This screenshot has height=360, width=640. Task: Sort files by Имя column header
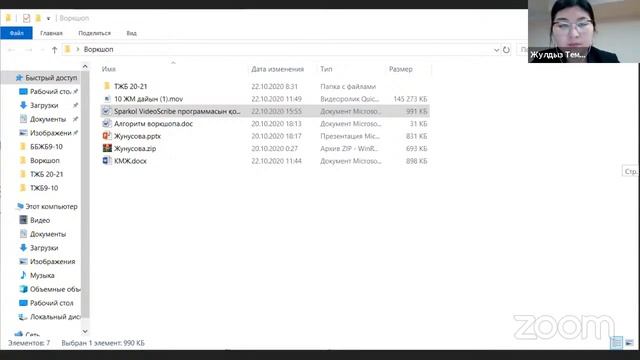pos(109,69)
